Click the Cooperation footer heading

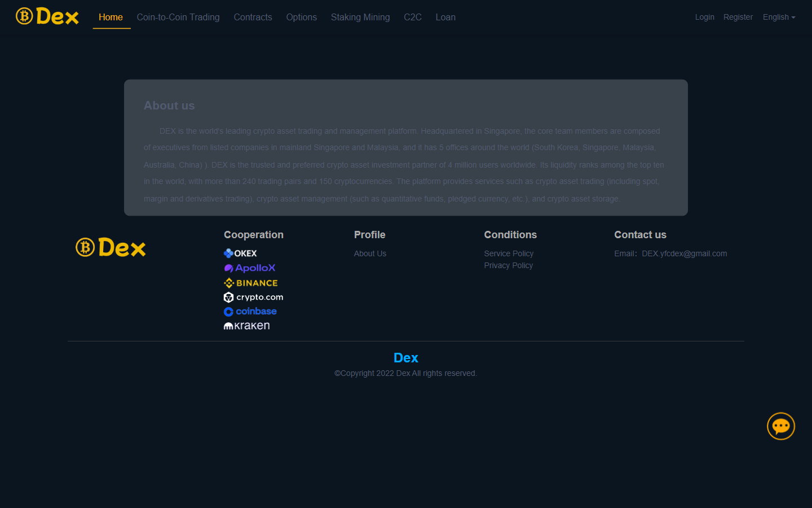click(x=254, y=235)
